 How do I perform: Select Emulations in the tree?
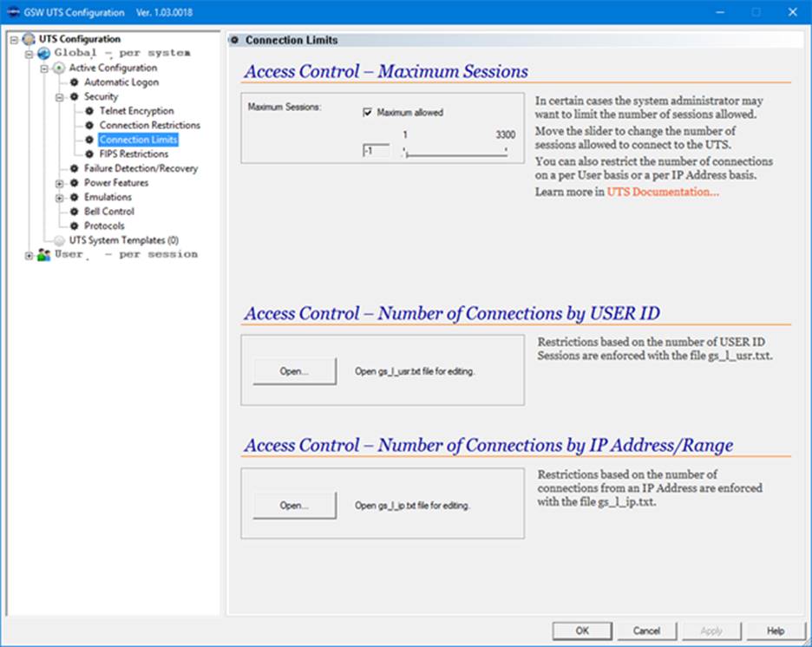108,197
